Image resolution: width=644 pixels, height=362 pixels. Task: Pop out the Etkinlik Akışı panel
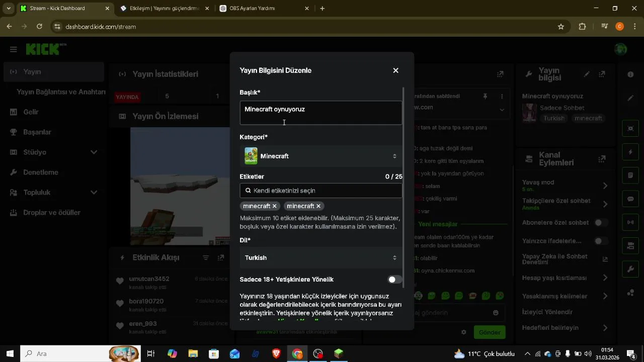[x=221, y=257]
